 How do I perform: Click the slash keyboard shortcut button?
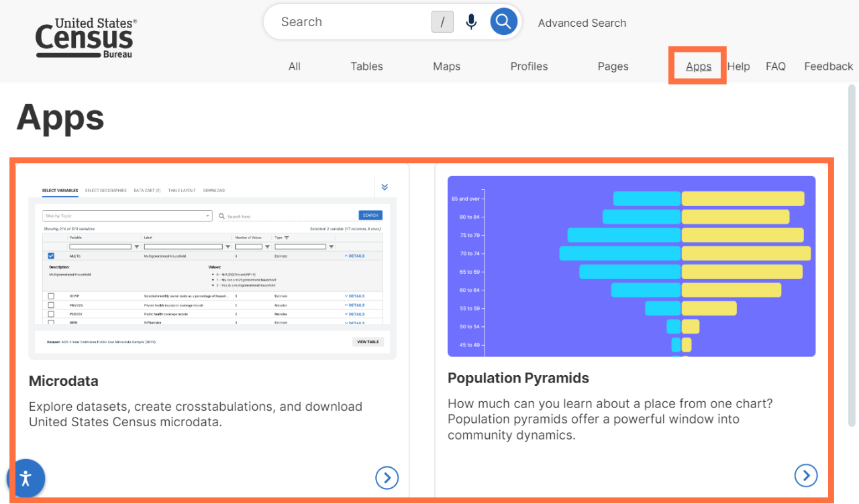pos(442,22)
